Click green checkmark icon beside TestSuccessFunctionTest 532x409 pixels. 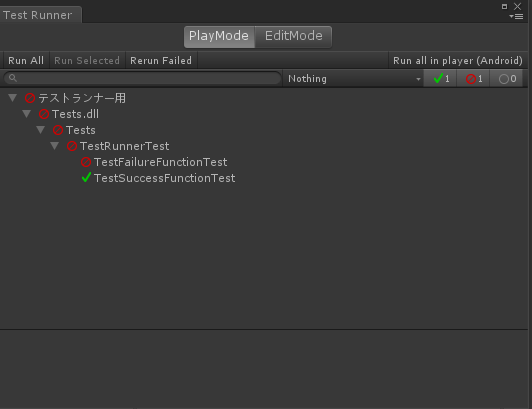86,178
